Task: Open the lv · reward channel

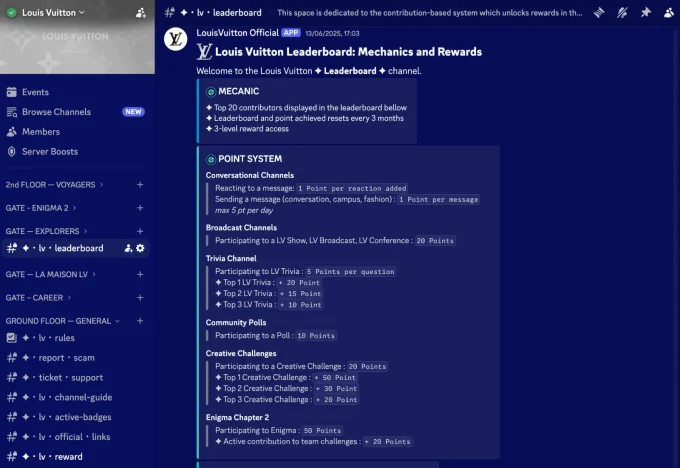Action: [x=52, y=456]
